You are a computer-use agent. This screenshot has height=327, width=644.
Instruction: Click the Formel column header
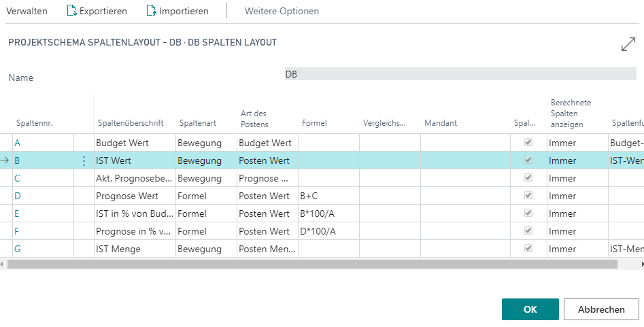click(x=314, y=123)
